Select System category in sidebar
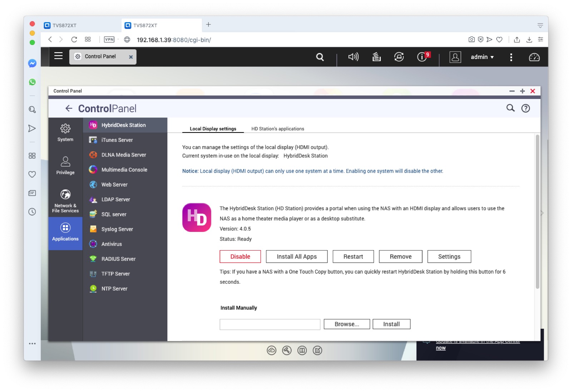The image size is (572, 392). (x=65, y=133)
